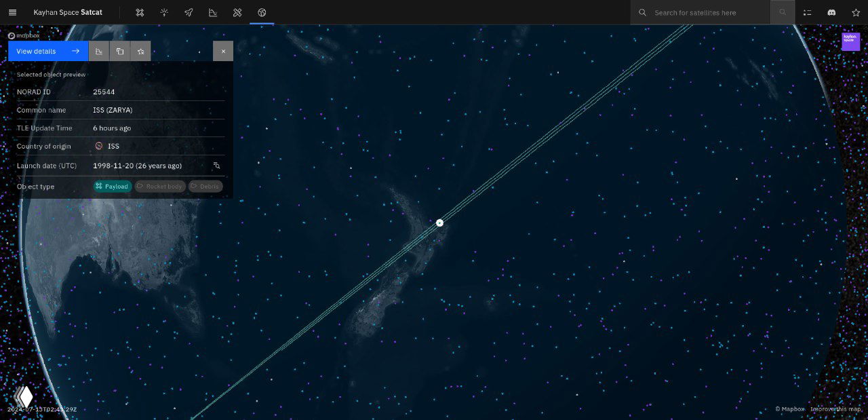
Task: Select the crossed-tools icon in the top navbar
Action: [x=237, y=12]
